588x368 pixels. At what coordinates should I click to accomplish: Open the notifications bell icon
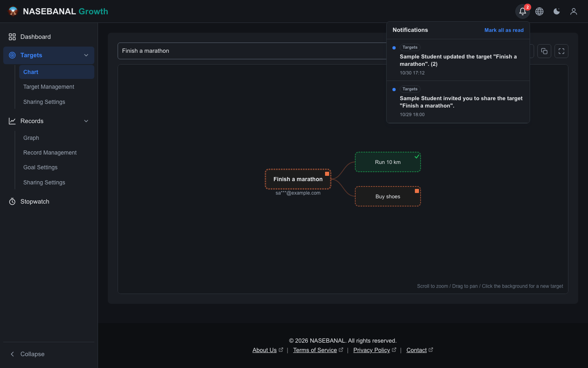click(x=523, y=11)
